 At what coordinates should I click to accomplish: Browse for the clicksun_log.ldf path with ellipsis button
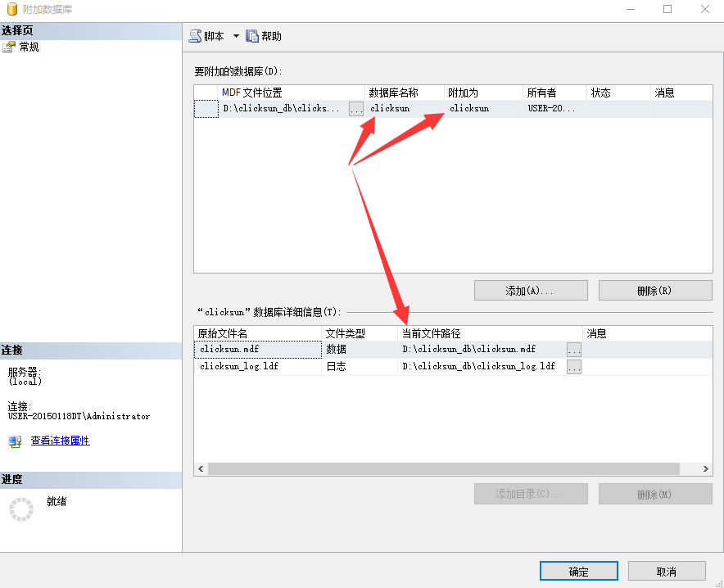click(x=574, y=367)
